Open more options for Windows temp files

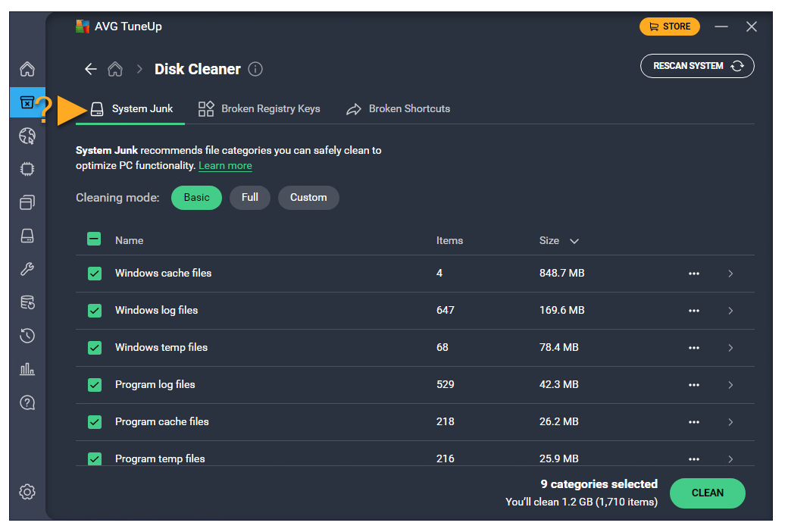pos(693,348)
